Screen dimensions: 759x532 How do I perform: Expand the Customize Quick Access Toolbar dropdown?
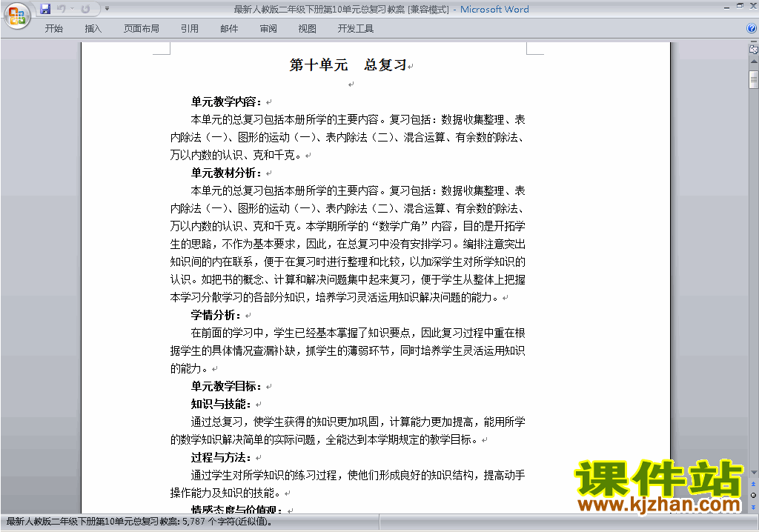(x=107, y=9)
